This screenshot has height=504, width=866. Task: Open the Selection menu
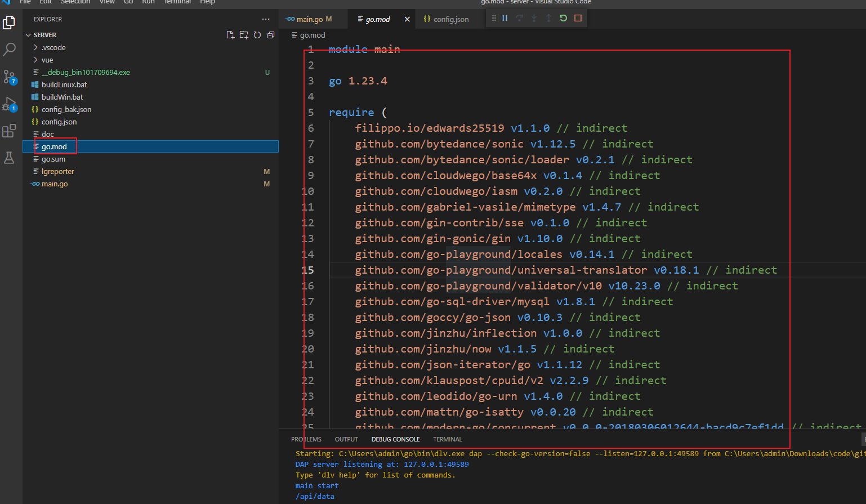[75, 2]
